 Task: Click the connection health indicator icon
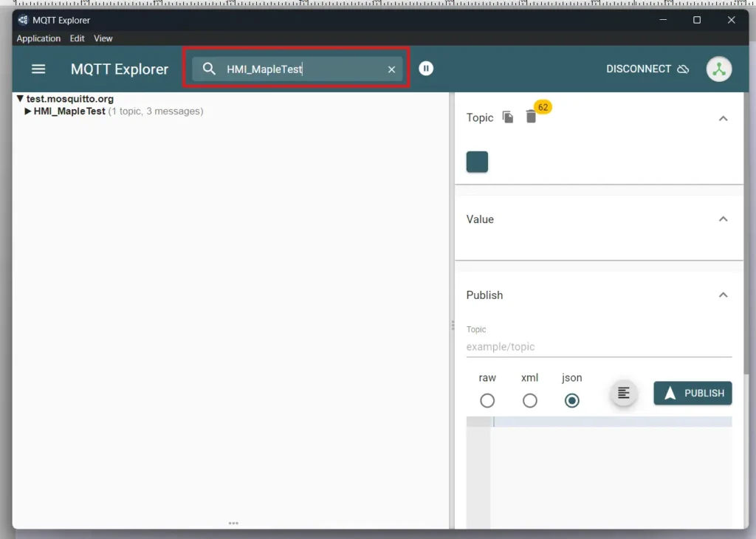[718, 69]
